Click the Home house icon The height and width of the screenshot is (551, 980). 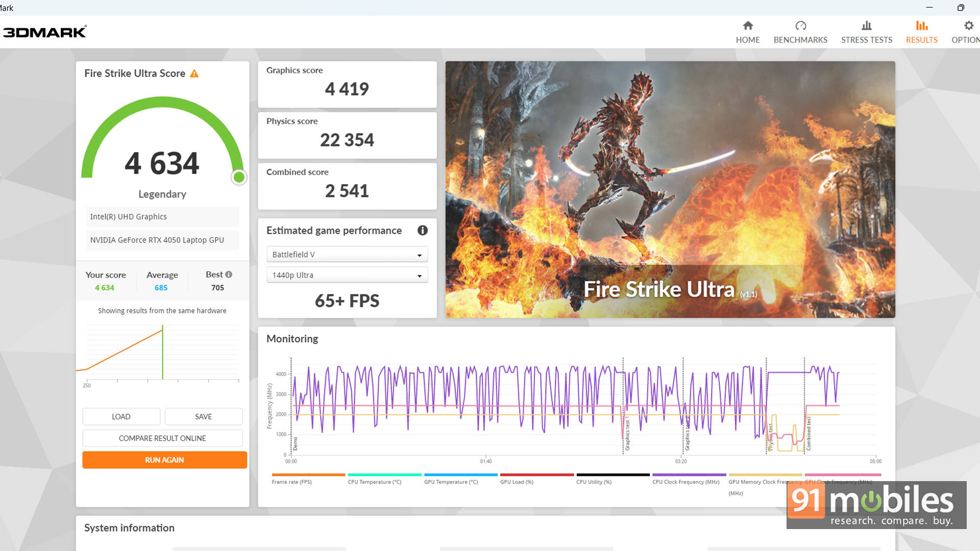click(748, 26)
